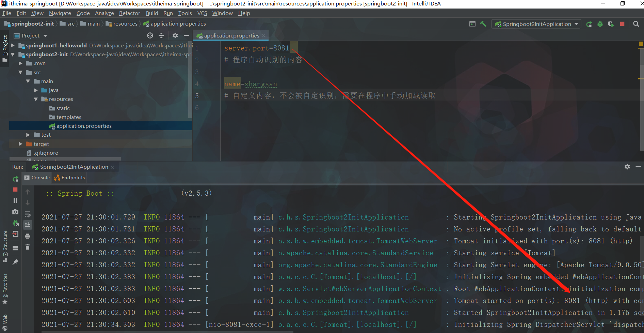Click the green bug icon in the Run sidebar
The height and width of the screenshot is (333, 644).
[x=15, y=223]
